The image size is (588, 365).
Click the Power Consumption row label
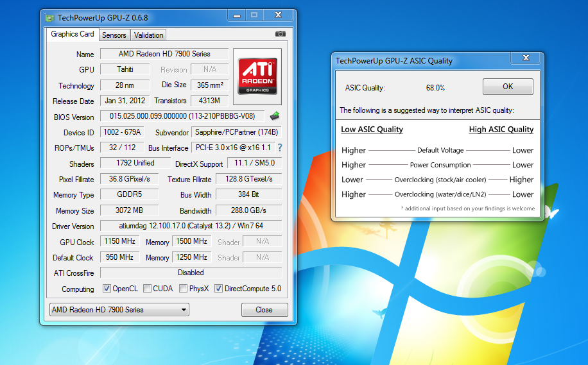point(440,165)
